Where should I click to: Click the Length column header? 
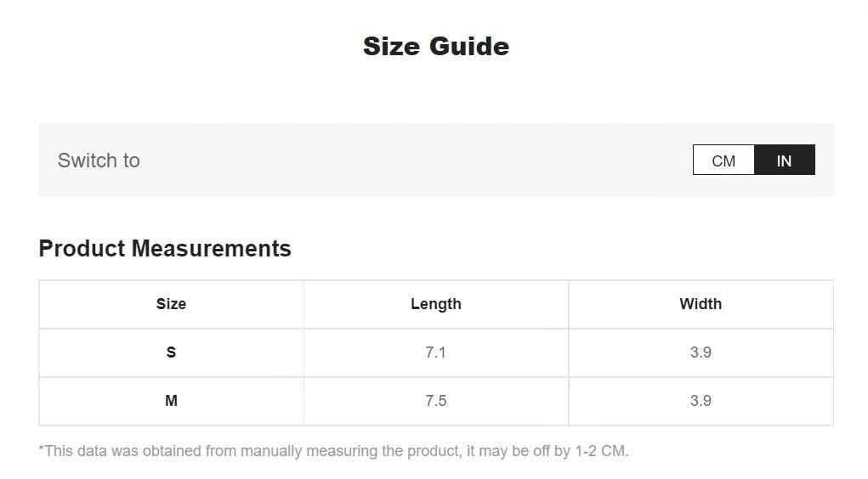(435, 304)
